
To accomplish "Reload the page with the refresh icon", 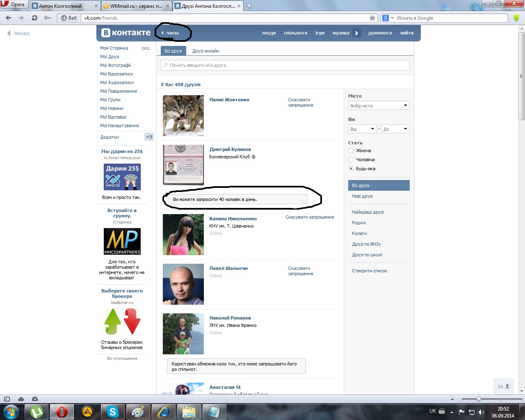I will [34, 18].
